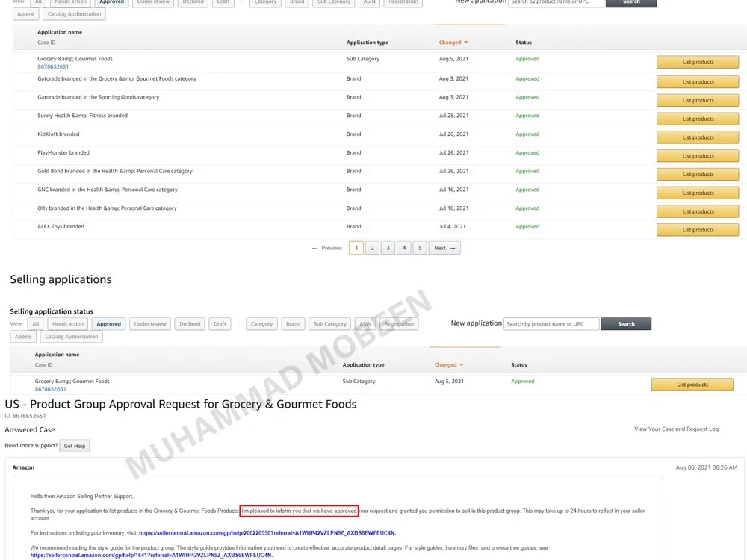Click 'Answered Case' status text
This screenshot has height=560, width=747.
(x=30, y=429)
